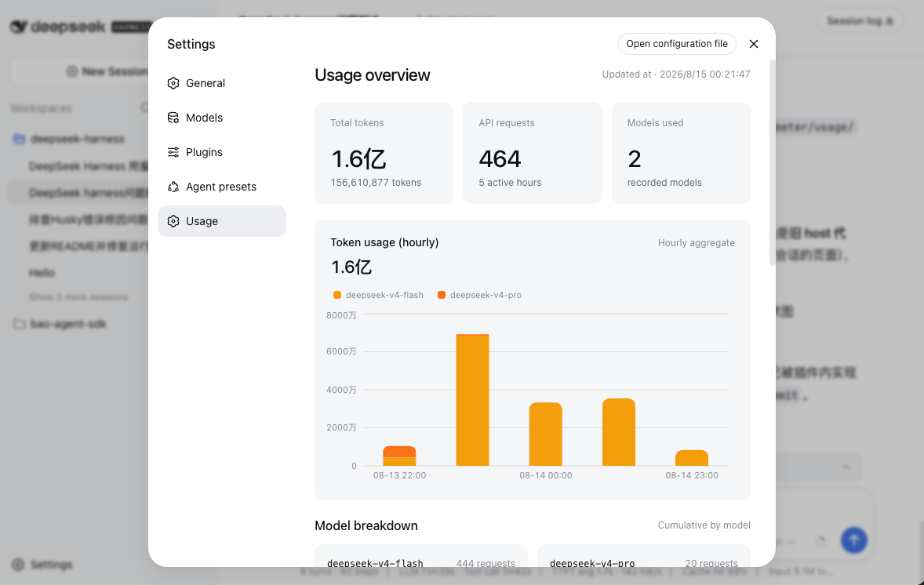
Task: Click the Total tokens card
Action: pos(384,153)
